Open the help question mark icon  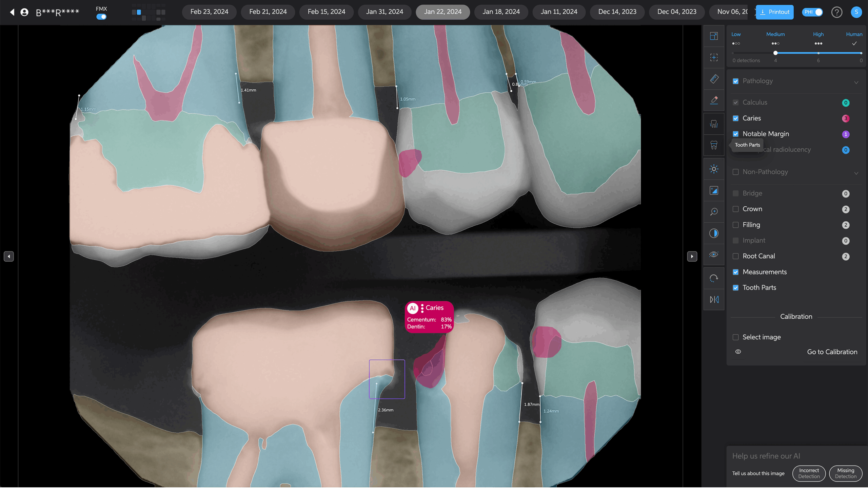tap(836, 12)
